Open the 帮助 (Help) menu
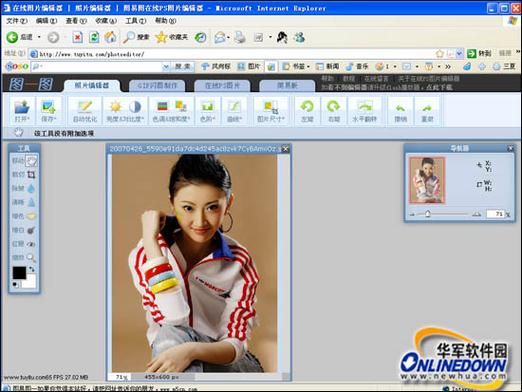 point(165,21)
